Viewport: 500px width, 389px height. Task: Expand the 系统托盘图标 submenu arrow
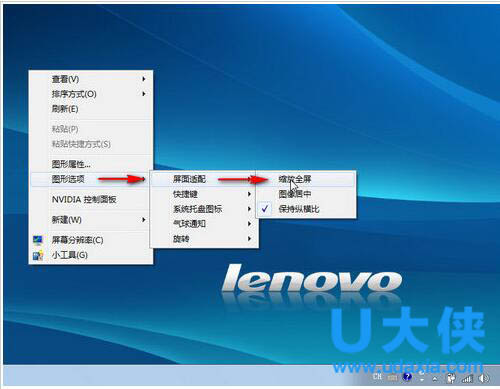[249, 209]
